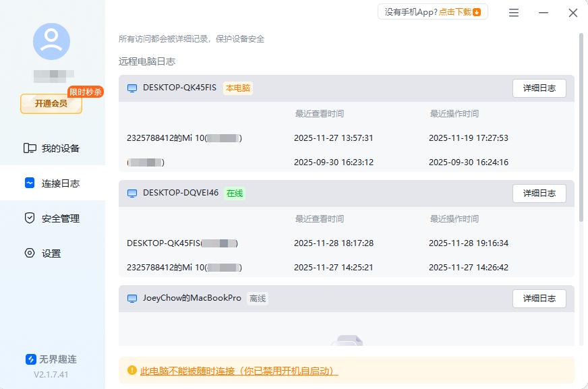Click the 开通会员 membership button

coord(51,104)
